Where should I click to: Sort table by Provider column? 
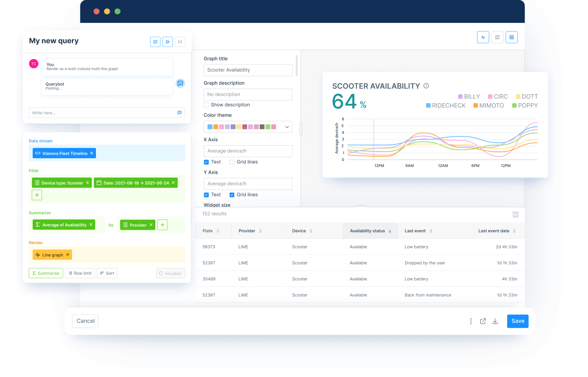click(261, 231)
